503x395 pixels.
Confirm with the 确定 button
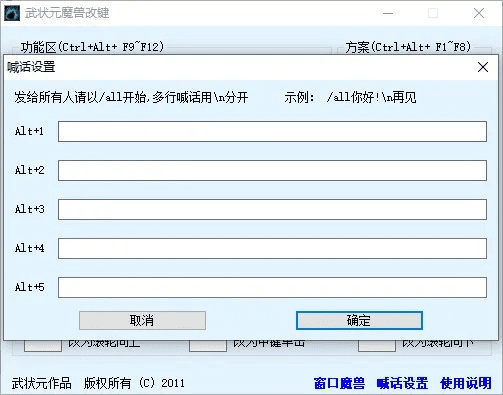tap(359, 321)
